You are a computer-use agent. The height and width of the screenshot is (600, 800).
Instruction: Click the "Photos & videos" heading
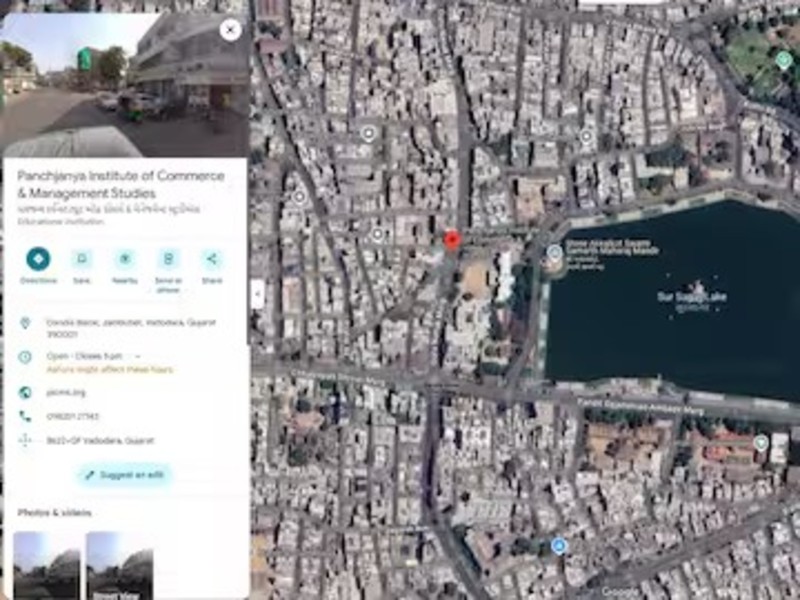[x=55, y=512]
